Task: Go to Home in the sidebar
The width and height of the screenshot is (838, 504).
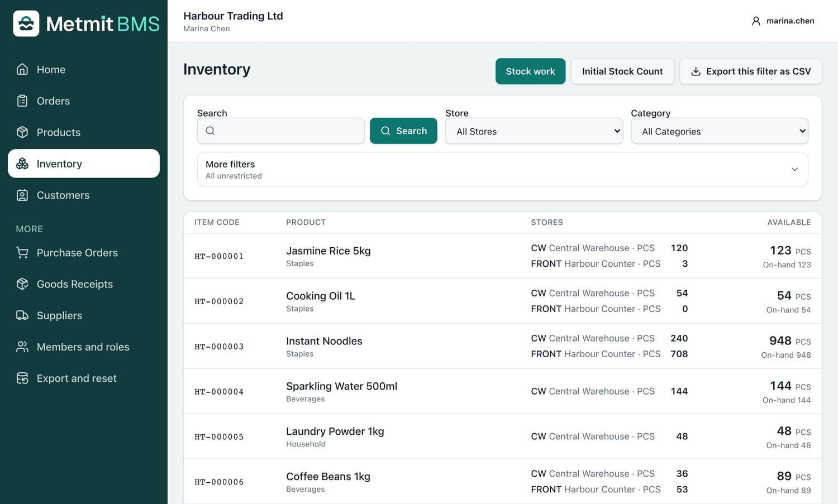Action: (84, 69)
